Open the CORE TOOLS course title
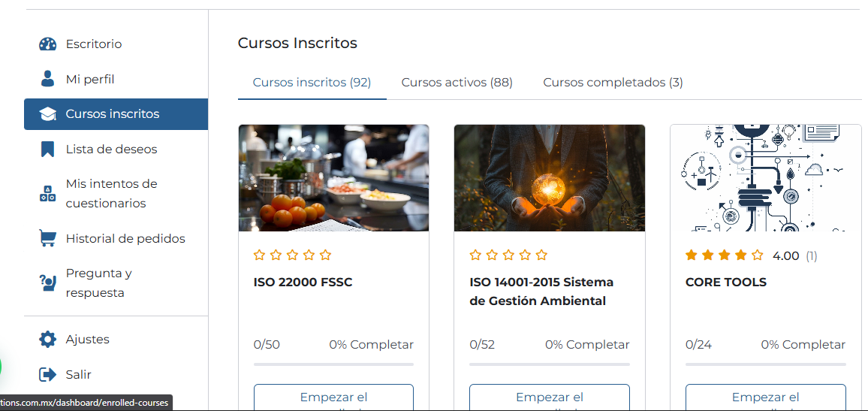The width and height of the screenshot is (868, 411). click(x=725, y=283)
